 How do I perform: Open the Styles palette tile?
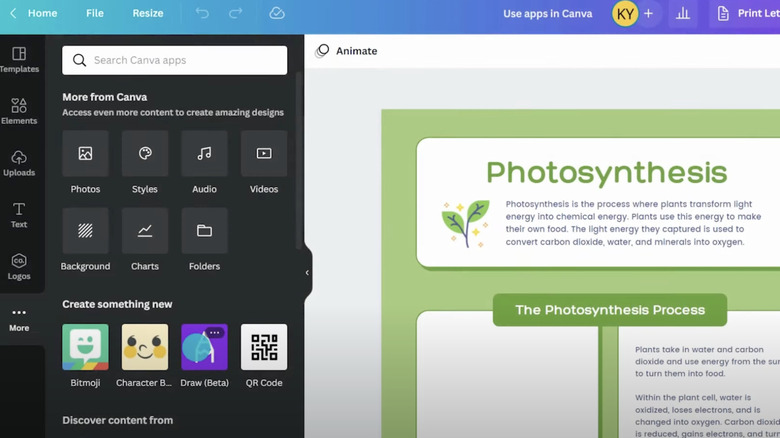click(145, 154)
